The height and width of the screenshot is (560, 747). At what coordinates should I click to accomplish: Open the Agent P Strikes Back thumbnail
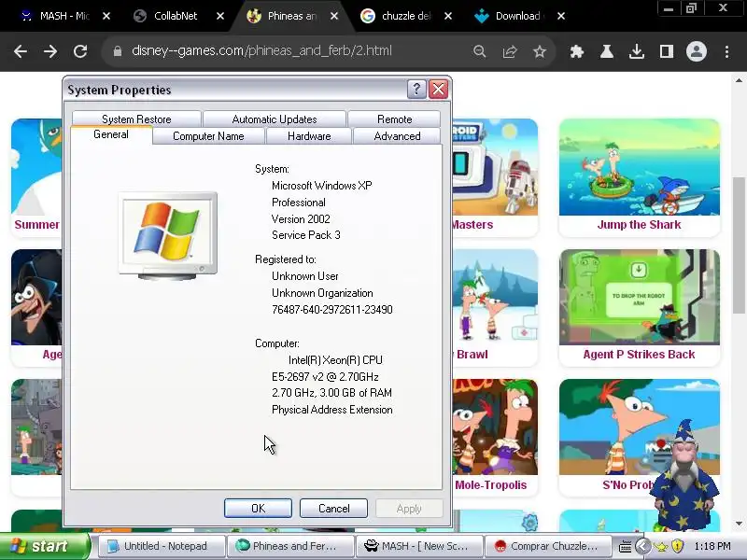point(640,297)
